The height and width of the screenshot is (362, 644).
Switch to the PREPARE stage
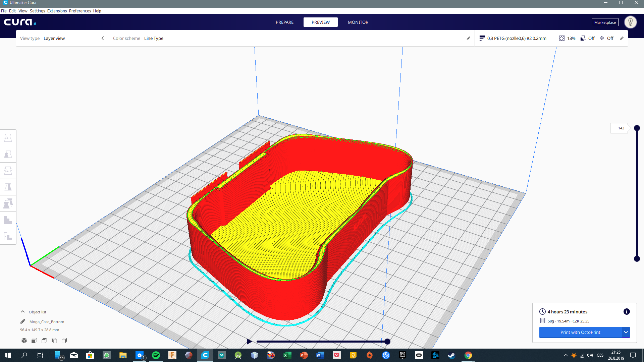tap(285, 22)
